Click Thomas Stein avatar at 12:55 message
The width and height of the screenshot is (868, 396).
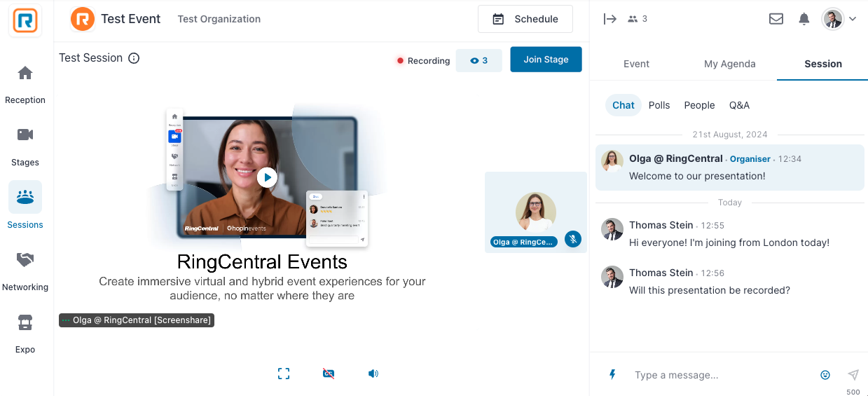(x=612, y=228)
